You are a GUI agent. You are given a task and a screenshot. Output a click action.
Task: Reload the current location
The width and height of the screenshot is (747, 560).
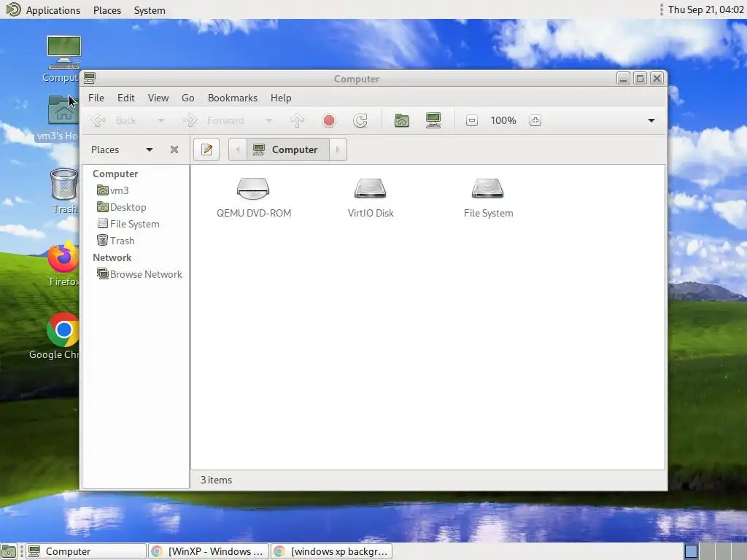[360, 120]
